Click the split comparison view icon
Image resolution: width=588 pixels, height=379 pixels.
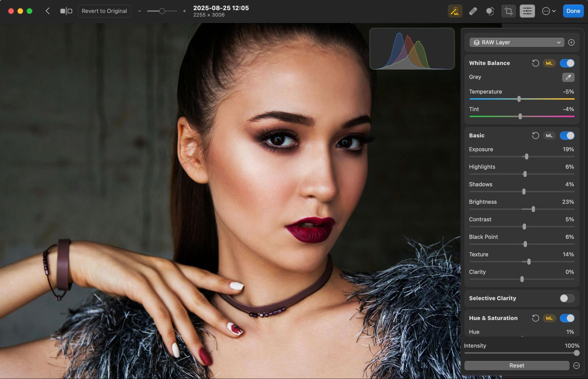[66, 11]
